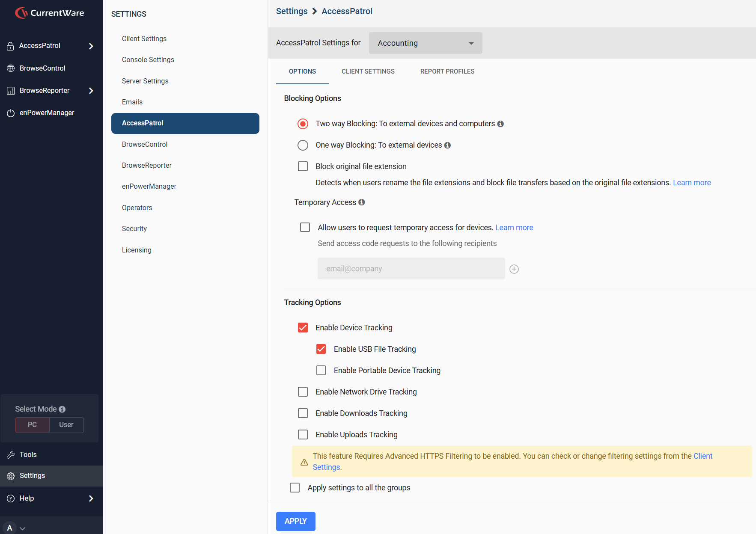Screen dimensions: 756x534
Task: Click the email@company input field
Action: (x=411, y=269)
